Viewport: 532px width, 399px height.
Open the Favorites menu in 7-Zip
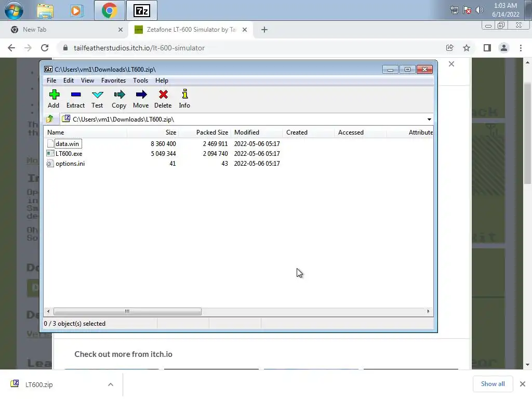(x=113, y=81)
